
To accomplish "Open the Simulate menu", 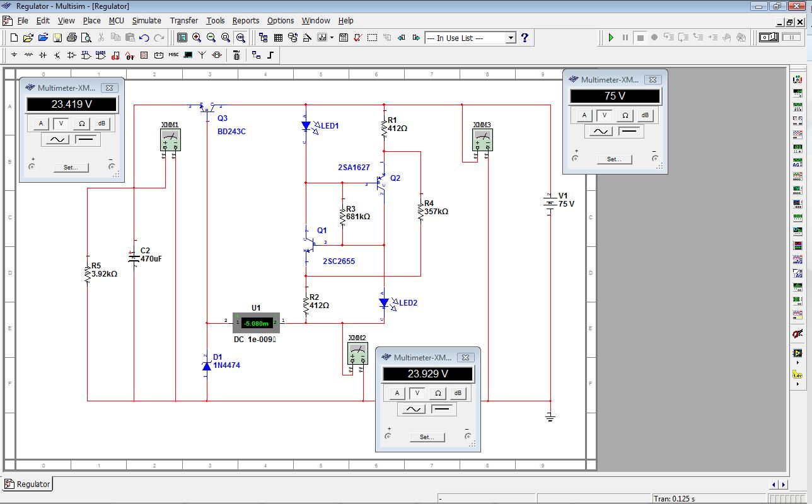I will click(x=146, y=20).
